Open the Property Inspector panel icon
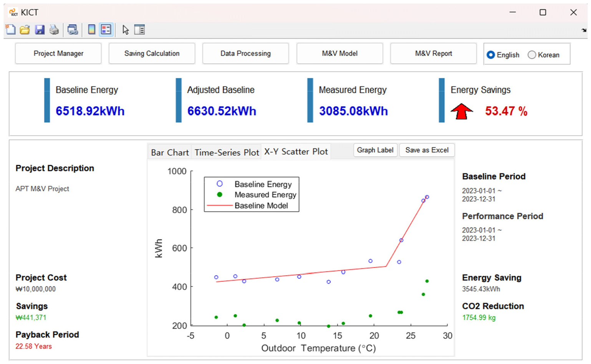Viewport: 591px width, 364px height. coord(140,30)
